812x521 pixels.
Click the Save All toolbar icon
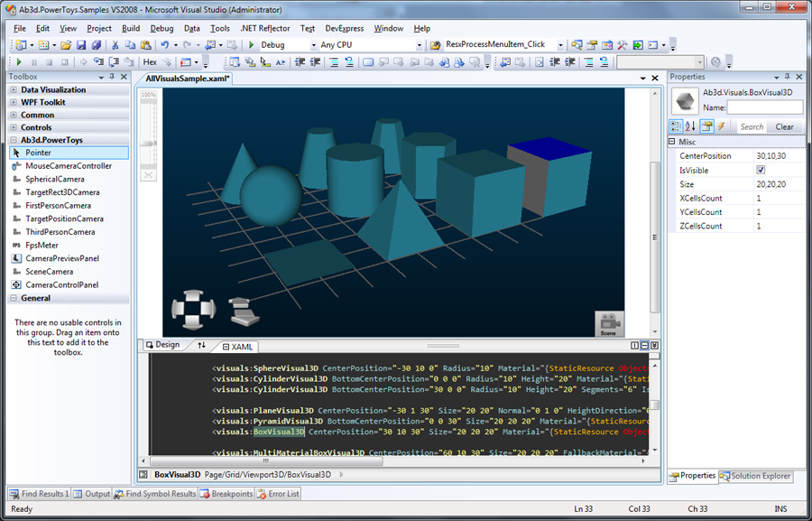click(x=97, y=45)
